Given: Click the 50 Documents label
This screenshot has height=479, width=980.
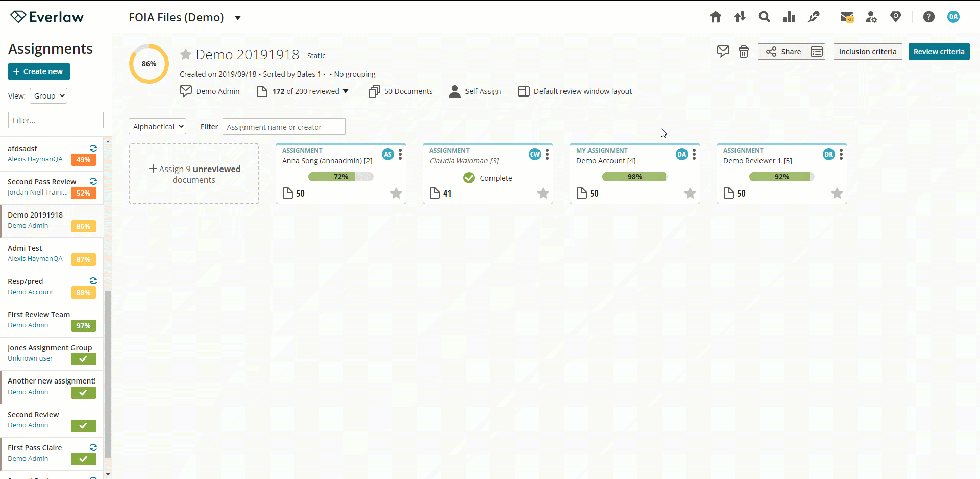Looking at the screenshot, I should click(408, 91).
